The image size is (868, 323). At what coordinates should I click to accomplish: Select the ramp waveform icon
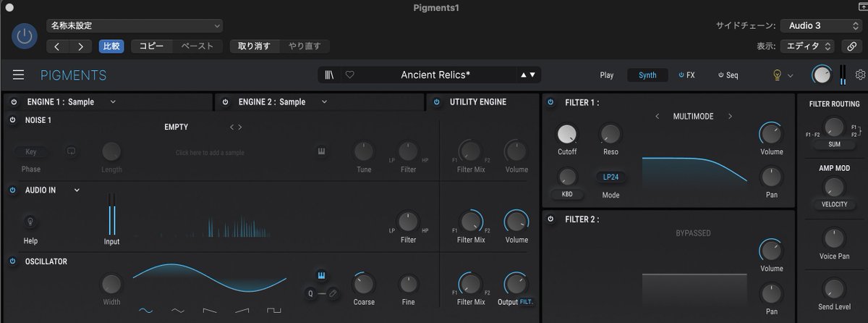pyautogui.click(x=242, y=311)
